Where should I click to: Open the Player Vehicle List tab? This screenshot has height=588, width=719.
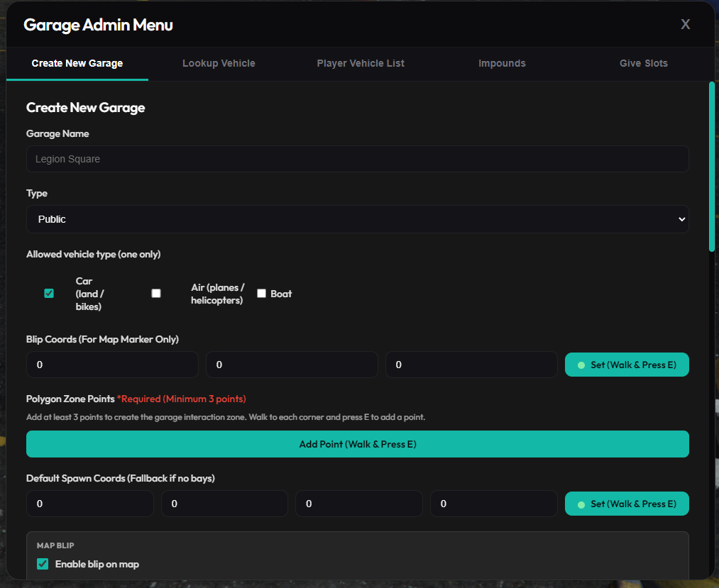tap(361, 63)
